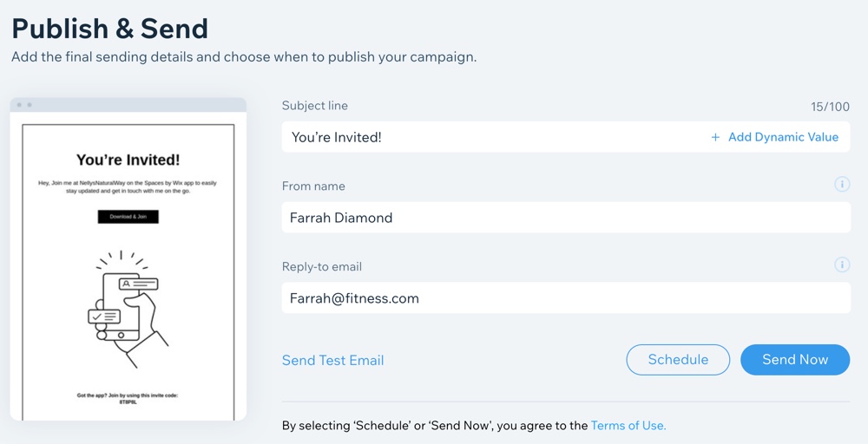868x444 pixels.
Task: Click the Send Now button
Action: tap(795, 360)
